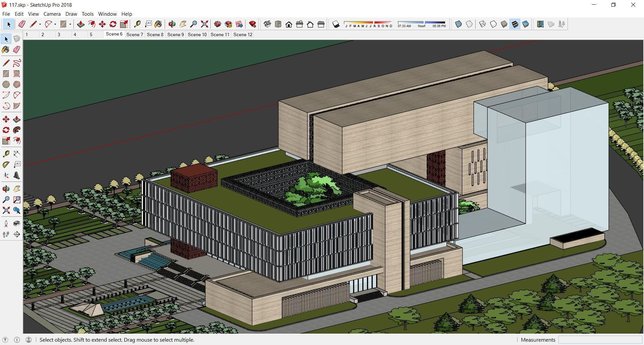Select the Push/Pull tool in top toolbar
644x345 pixels.
[80, 24]
